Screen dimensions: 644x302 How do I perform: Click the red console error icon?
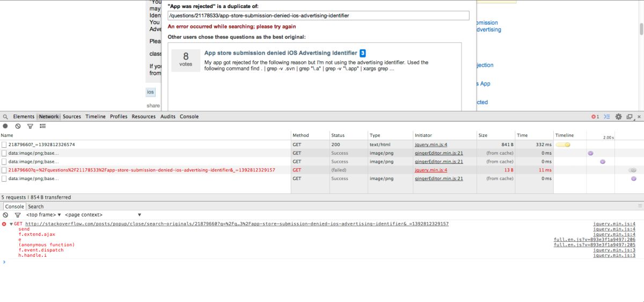click(4, 224)
